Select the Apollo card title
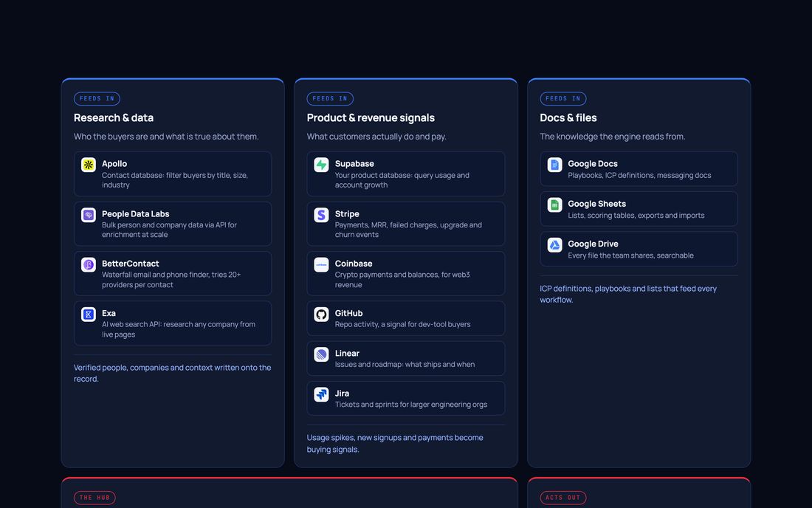Image resolution: width=812 pixels, height=508 pixels. click(x=114, y=164)
